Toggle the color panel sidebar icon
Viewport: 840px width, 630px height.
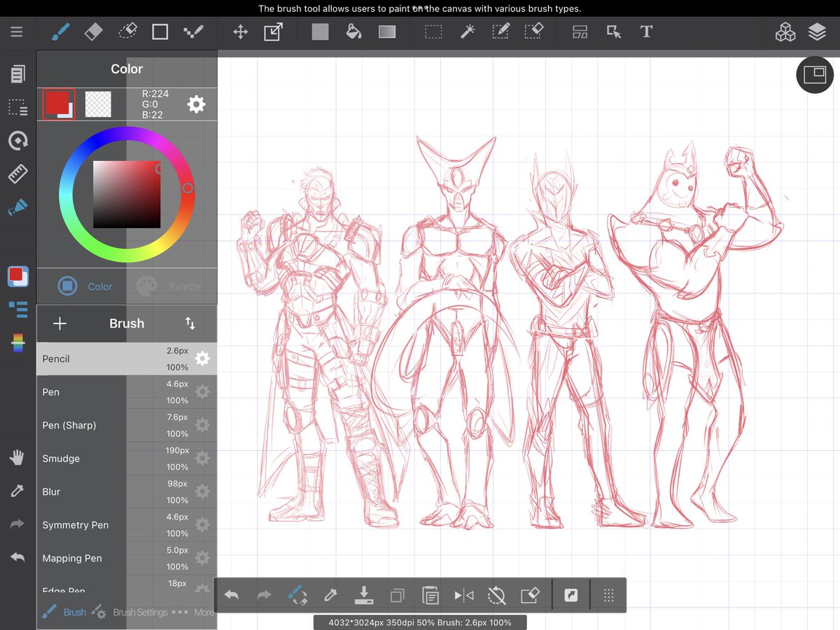tap(17, 276)
